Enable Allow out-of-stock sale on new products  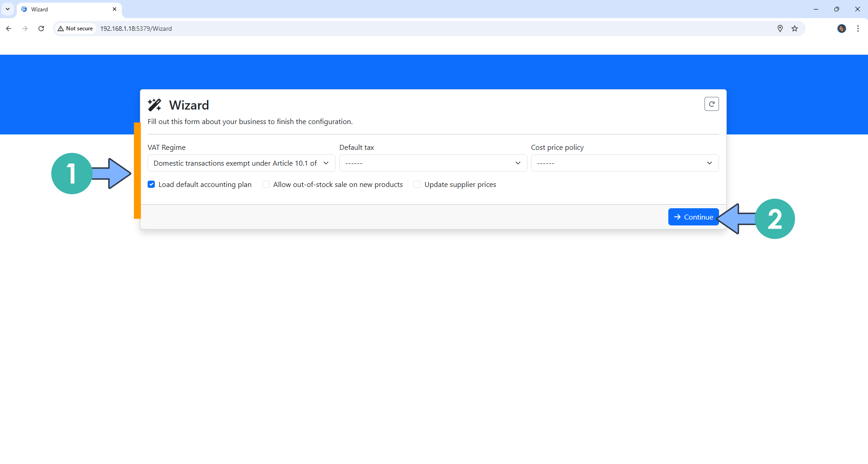(x=266, y=184)
